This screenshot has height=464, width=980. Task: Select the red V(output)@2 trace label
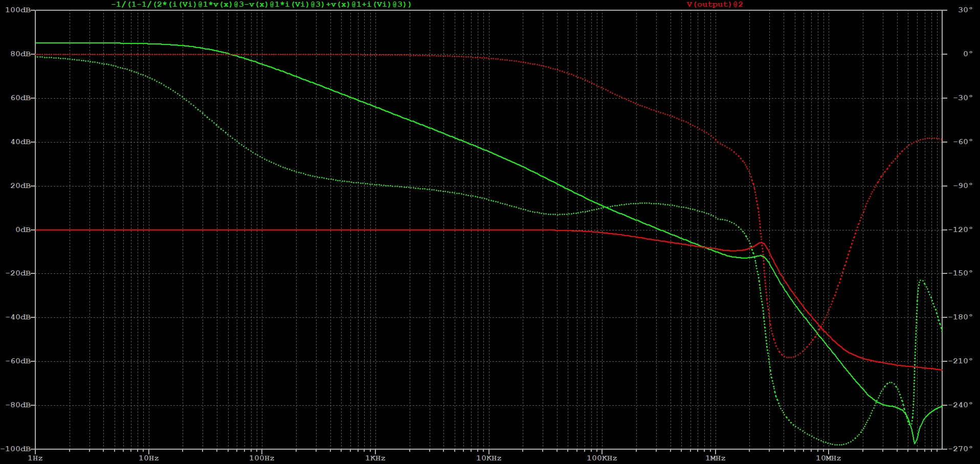(715, 5)
